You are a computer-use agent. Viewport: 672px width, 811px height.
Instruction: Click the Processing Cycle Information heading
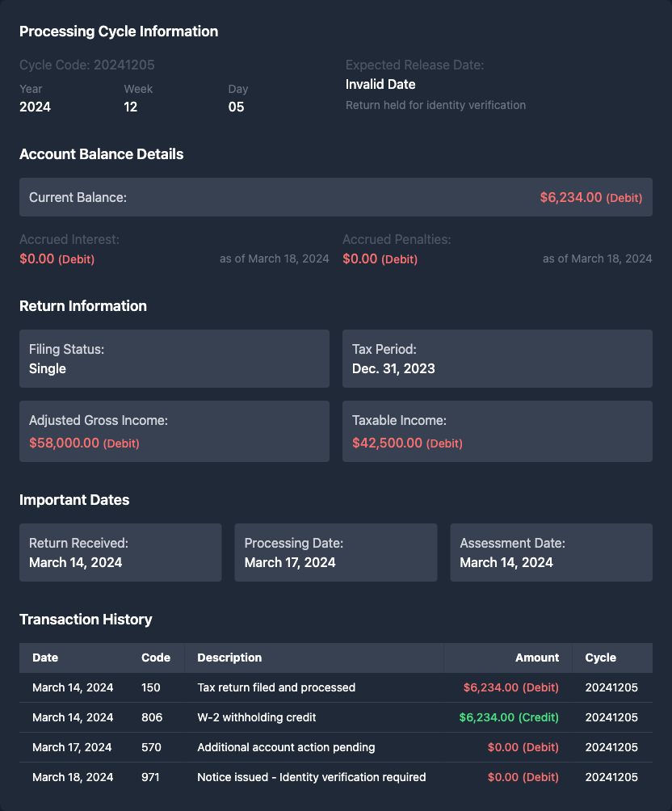pos(119,32)
